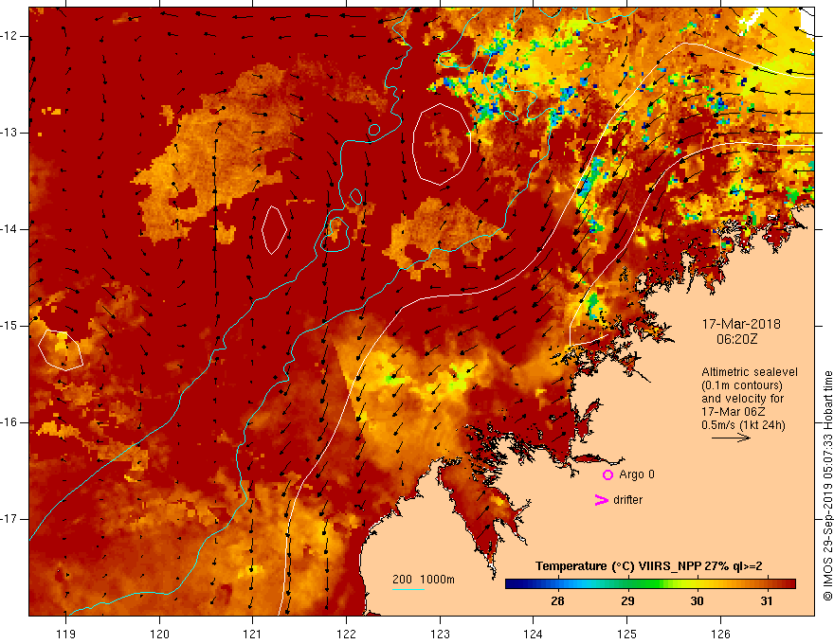The width and height of the screenshot is (834, 644).
Task: Click the latitude label -16
Action: [9, 422]
